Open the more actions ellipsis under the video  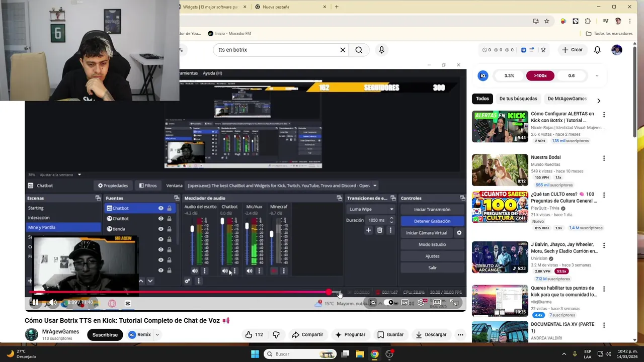point(460,334)
